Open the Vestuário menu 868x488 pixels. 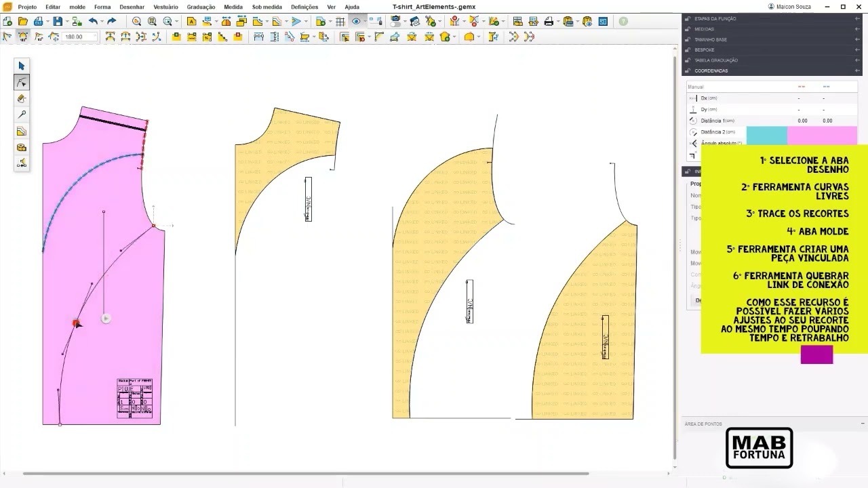point(165,7)
